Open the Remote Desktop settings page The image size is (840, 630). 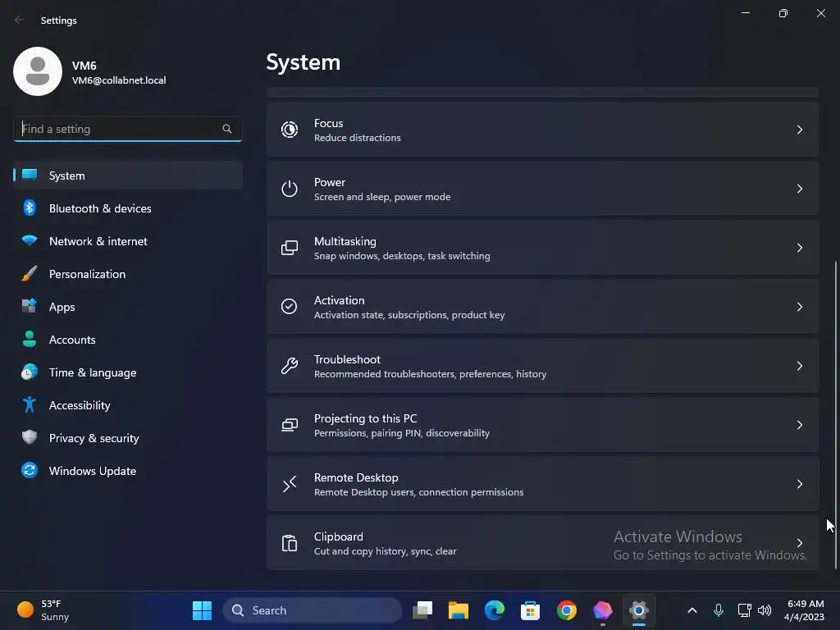tap(543, 484)
